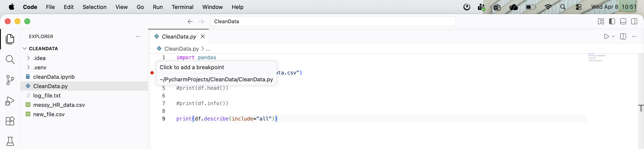Open the Testing flask view
The width and height of the screenshot is (644, 149).
[x=10, y=141]
